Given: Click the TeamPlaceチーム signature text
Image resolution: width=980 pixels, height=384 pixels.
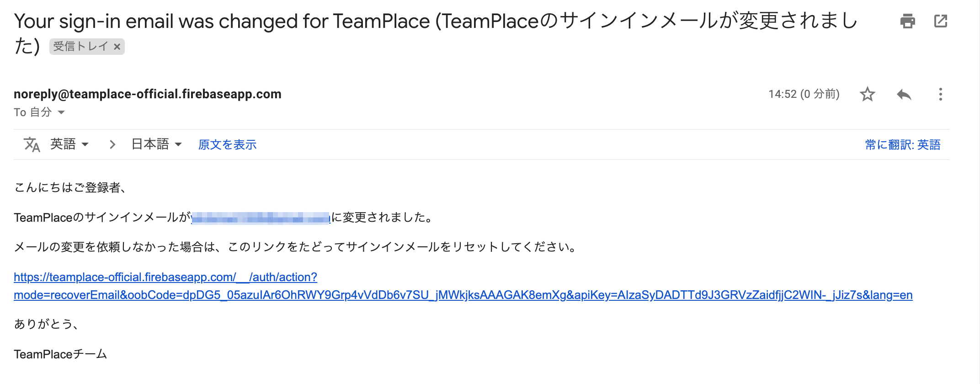Looking at the screenshot, I should coord(60,354).
